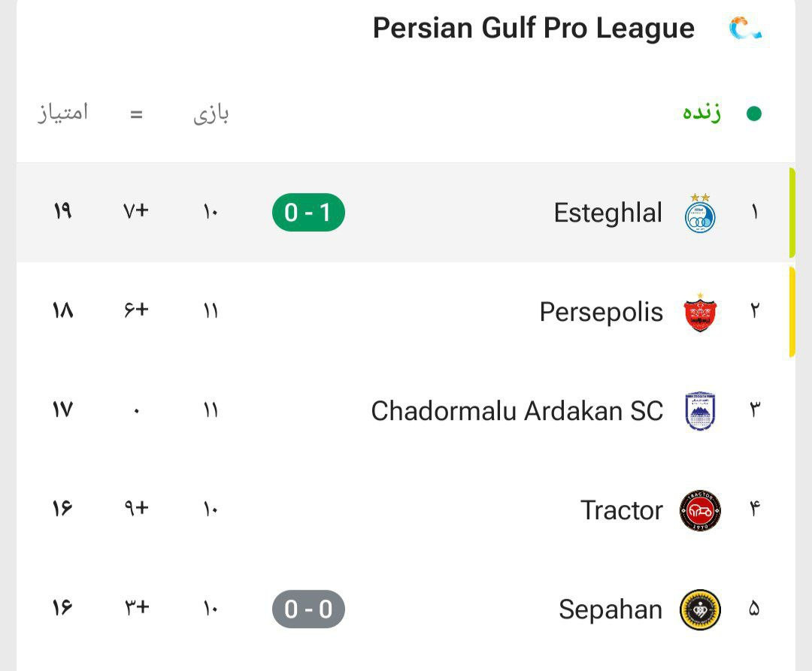Tap the Persian Gulf Pro League logo

click(747, 29)
